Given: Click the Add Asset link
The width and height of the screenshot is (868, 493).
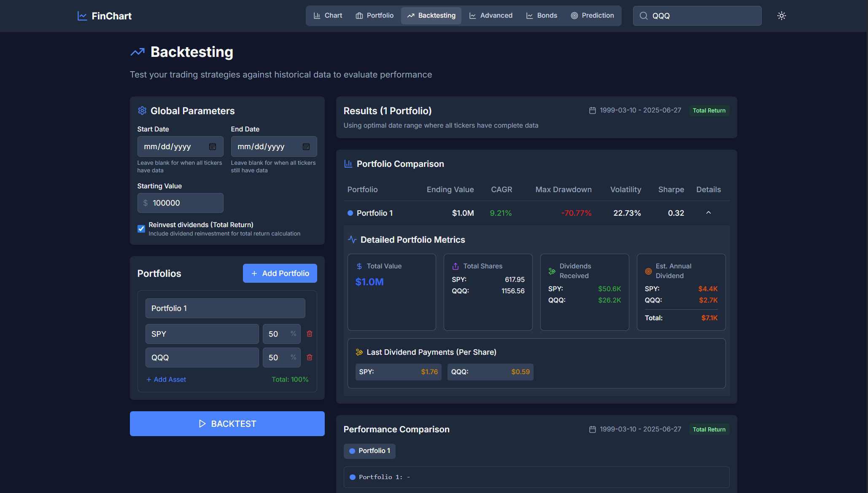Looking at the screenshot, I should point(166,380).
